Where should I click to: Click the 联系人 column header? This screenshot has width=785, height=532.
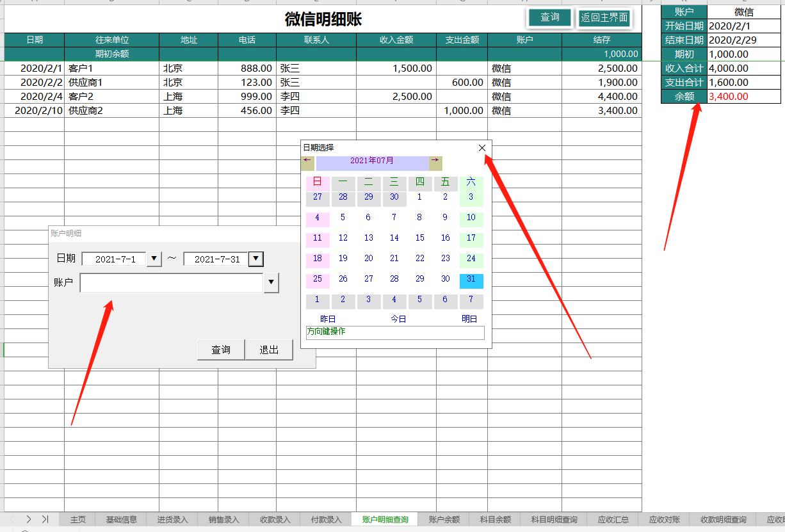pos(316,40)
